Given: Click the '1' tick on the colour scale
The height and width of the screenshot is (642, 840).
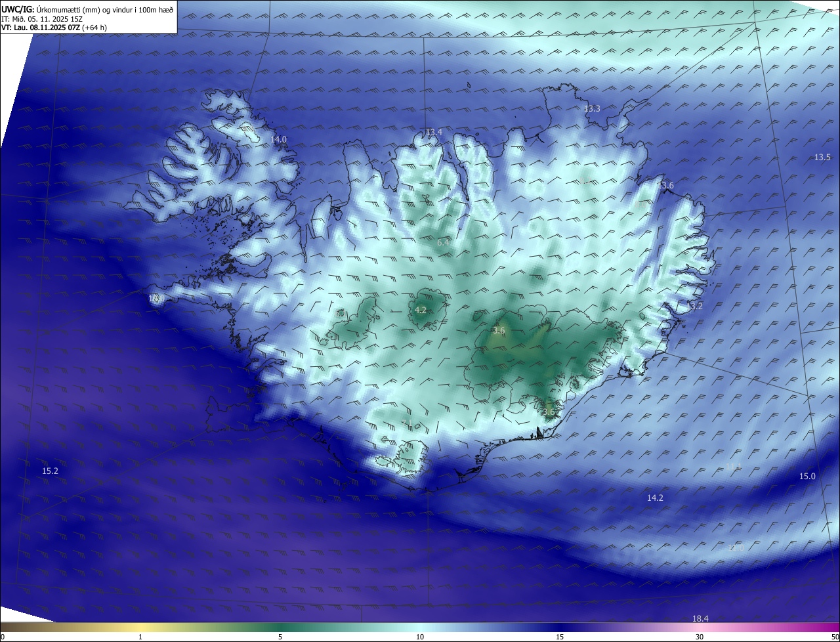Looking at the screenshot, I should tap(140, 637).
